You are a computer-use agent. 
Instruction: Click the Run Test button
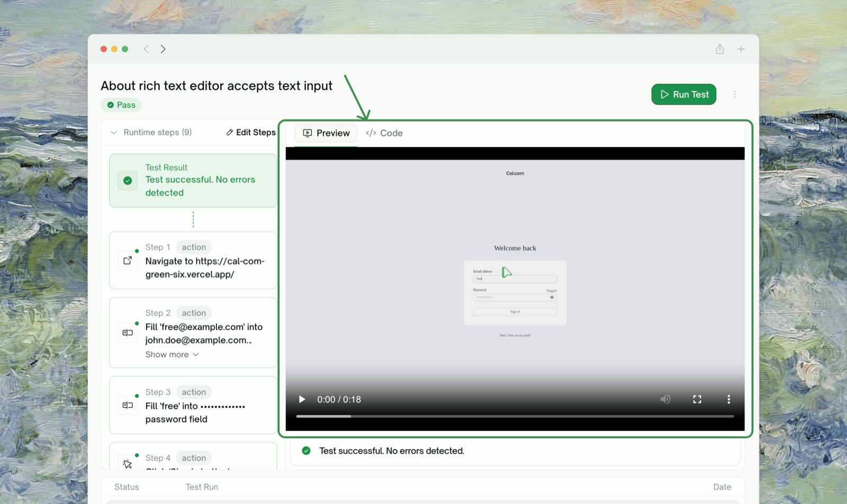683,94
